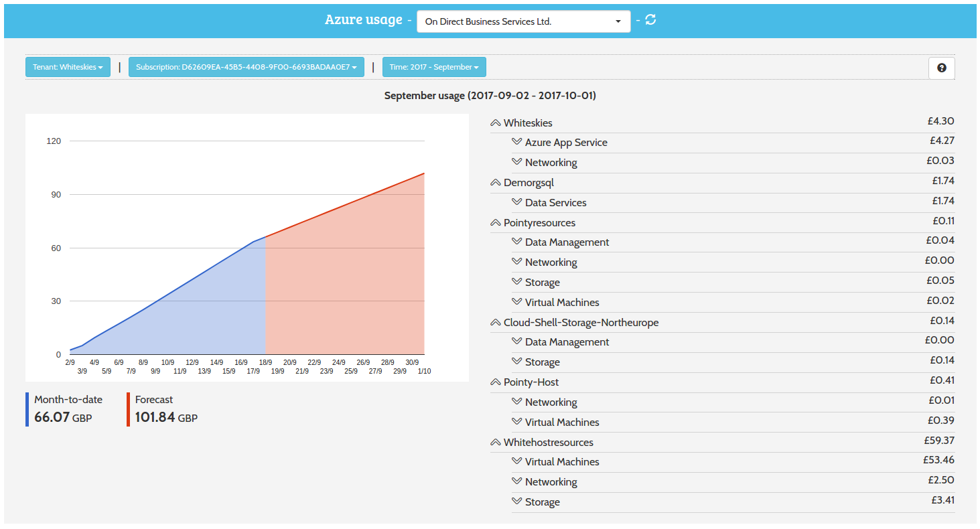Viewport: 980px width, 529px height.
Task: Expand Data Services under Demorgsql
Action: pos(516,202)
